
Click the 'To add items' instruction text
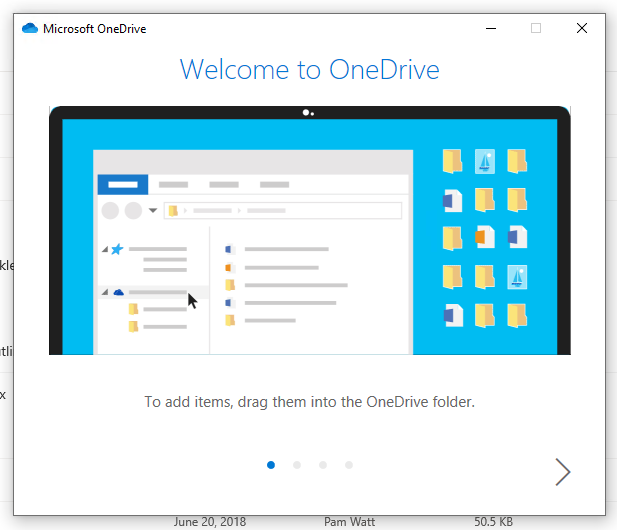pyautogui.click(x=310, y=402)
